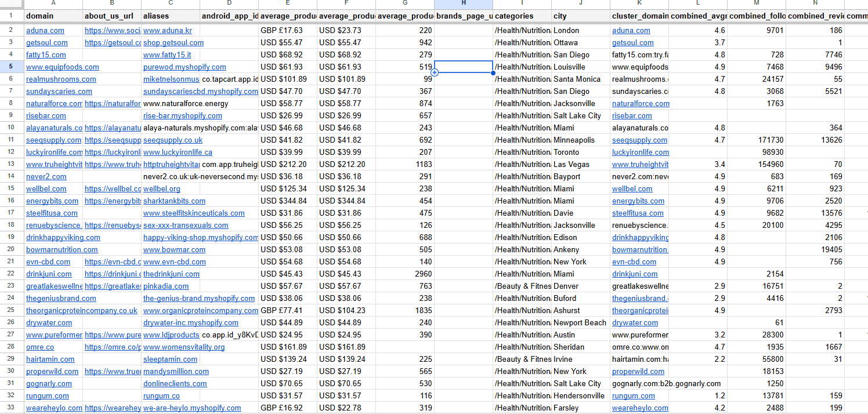Select the 'GBP £17.63' cell
Image resolution: width=868 pixels, height=414 pixels.
pyautogui.click(x=288, y=30)
